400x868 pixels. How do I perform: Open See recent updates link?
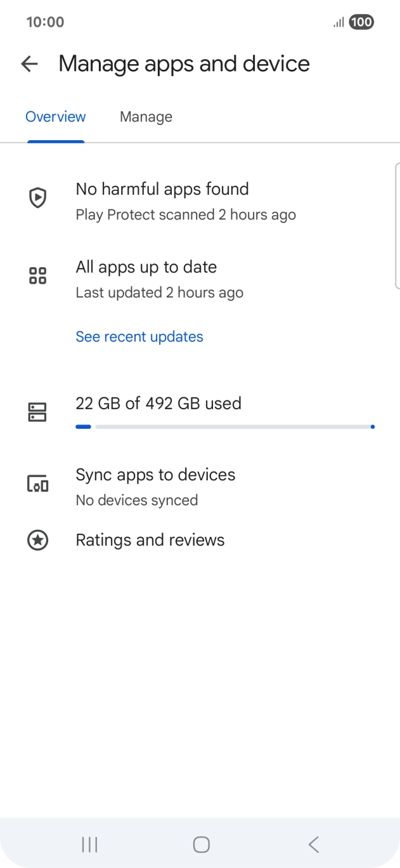pos(139,336)
